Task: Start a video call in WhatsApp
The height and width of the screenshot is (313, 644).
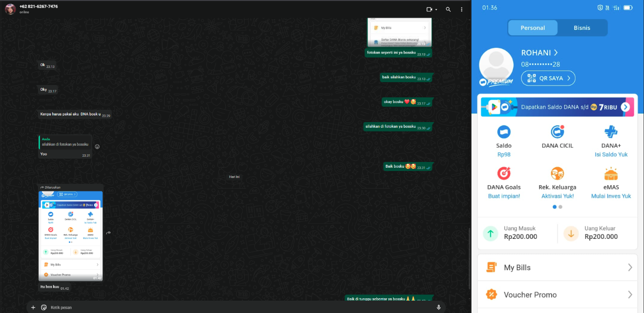Action: coord(430,9)
